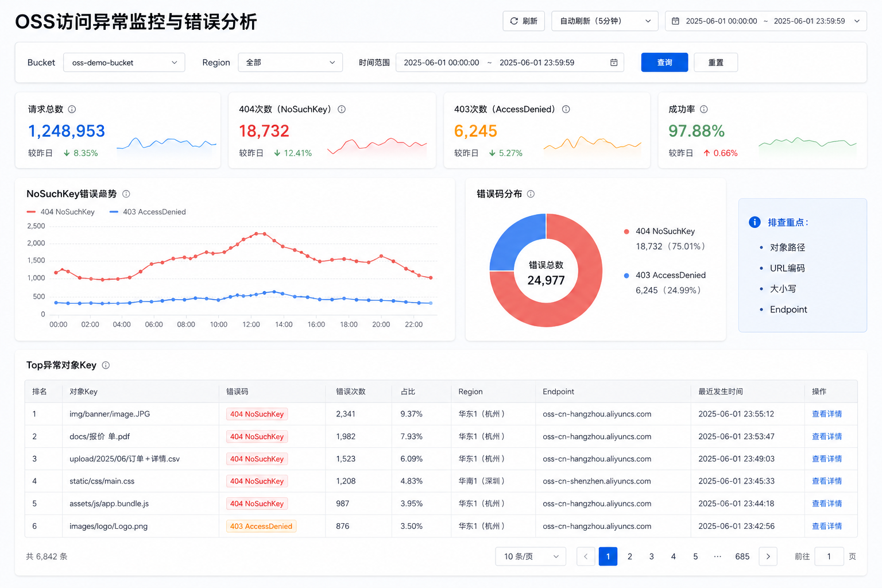Click 前往 page number input
882x588 pixels.
click(829, 556)
